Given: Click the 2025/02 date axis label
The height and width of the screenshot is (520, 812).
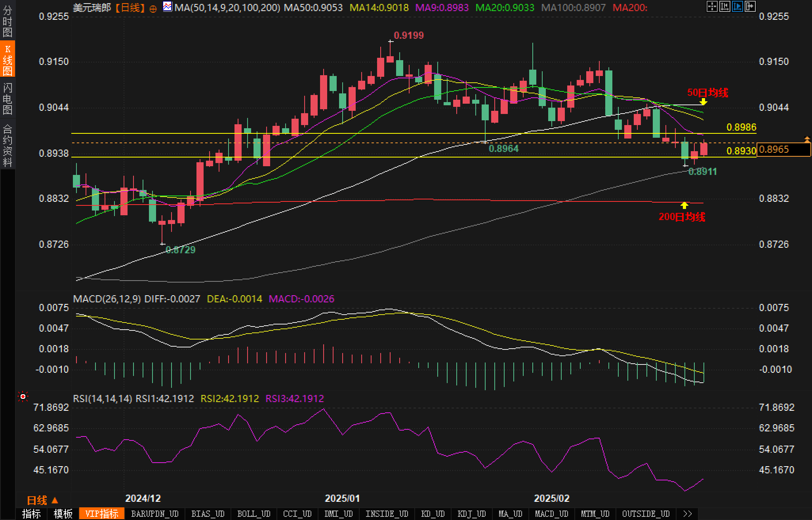Looking at the screenshot, I should coord(552,498).
